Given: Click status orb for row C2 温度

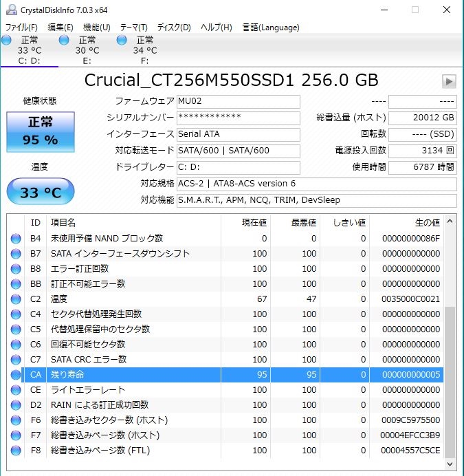Looking at the screenshot, I should [x=16, y=299].
